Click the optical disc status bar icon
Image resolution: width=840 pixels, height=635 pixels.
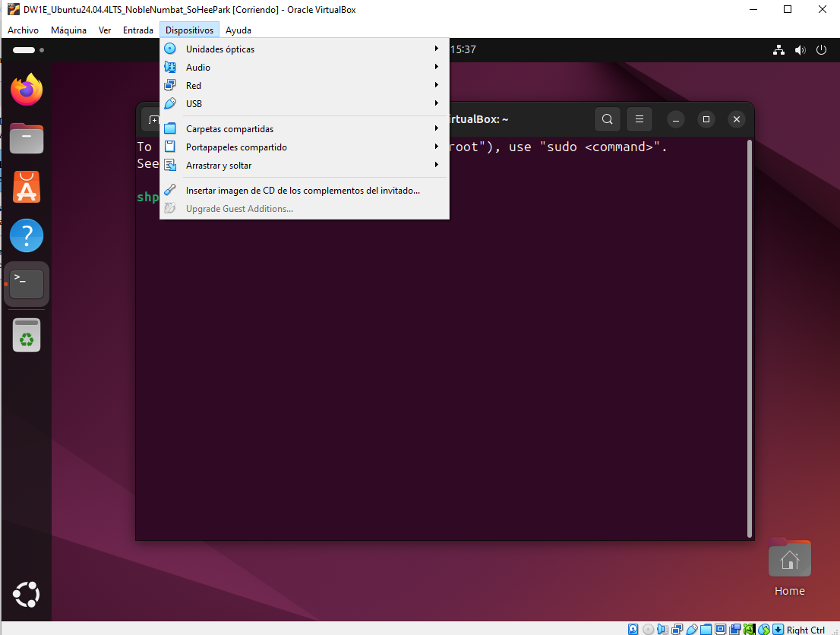coord(648,629)
